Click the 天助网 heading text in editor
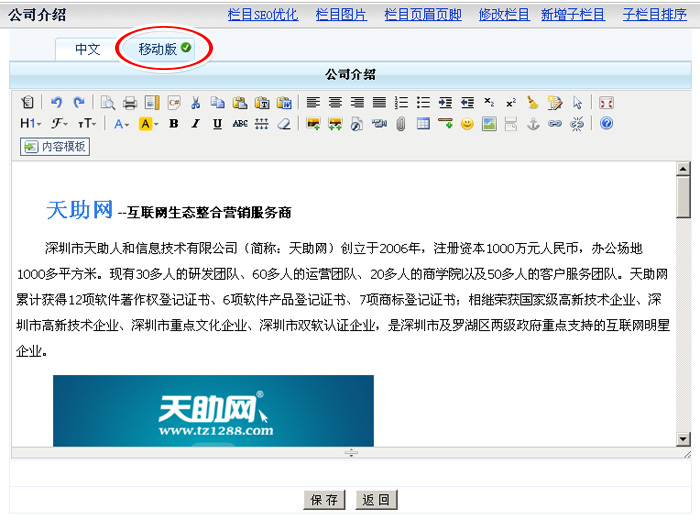Screen dimensions: 700x520 click(x=79, y=210)
